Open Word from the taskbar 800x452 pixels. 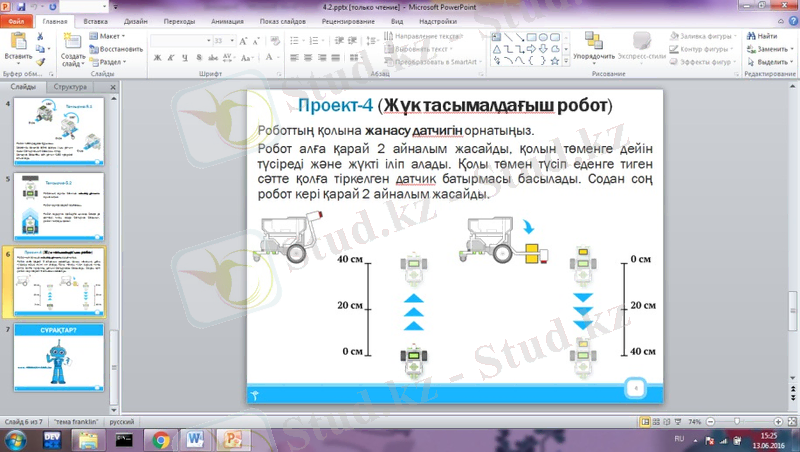click(194, 440)
